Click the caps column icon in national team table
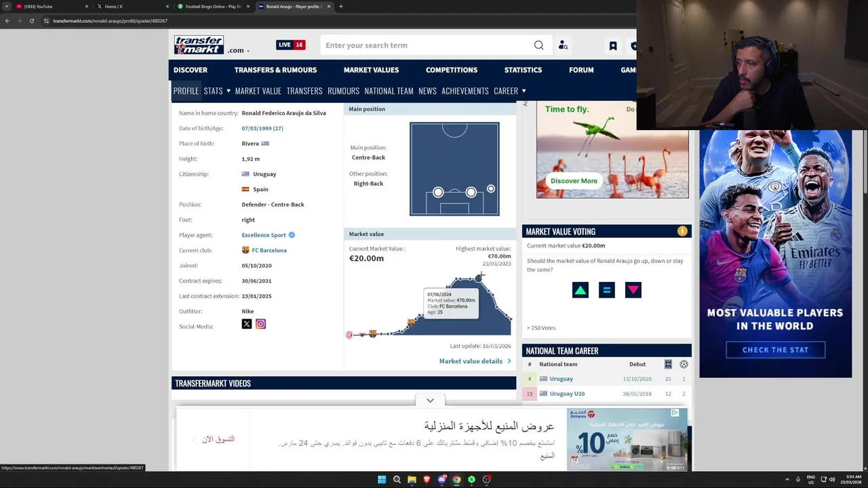The width and height of the screenshot is (868, 488). pyautogui.click(x=668, y=364)
